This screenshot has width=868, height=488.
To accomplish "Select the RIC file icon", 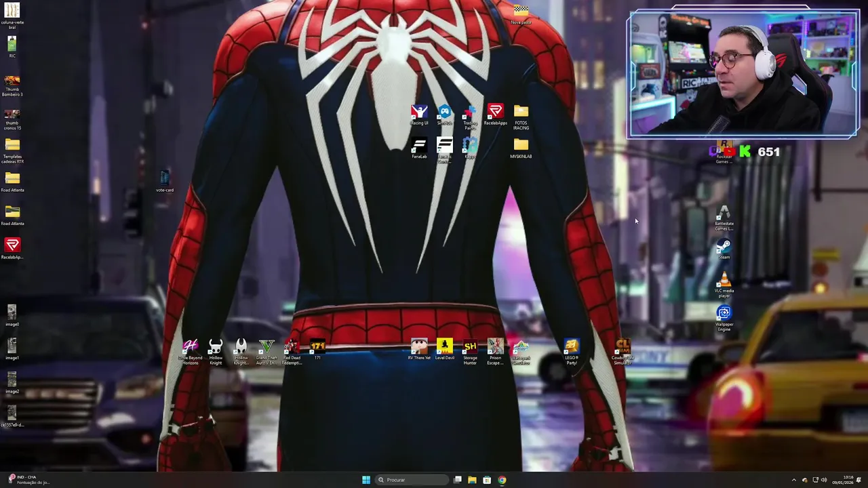I will [x=12, y=47].
